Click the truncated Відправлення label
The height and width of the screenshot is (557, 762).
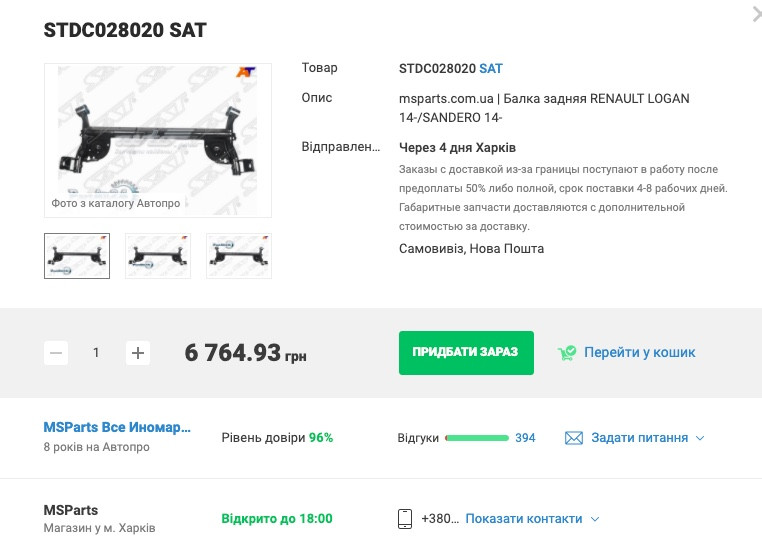pyautogui.click(x=341, y=147)
